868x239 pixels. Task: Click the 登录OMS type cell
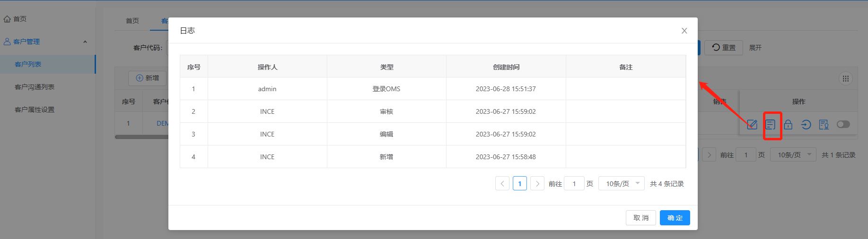386,89
